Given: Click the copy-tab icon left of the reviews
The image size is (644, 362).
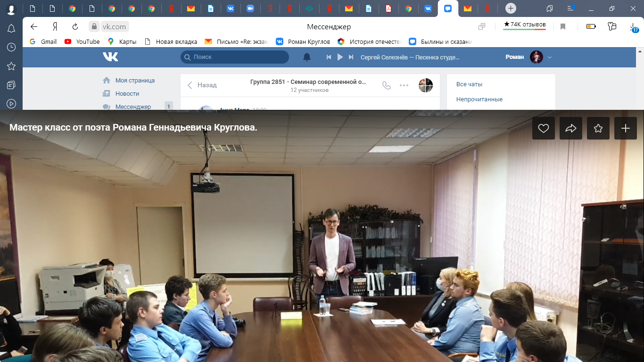Looking at the screenshot, I should tap(482, 27).
